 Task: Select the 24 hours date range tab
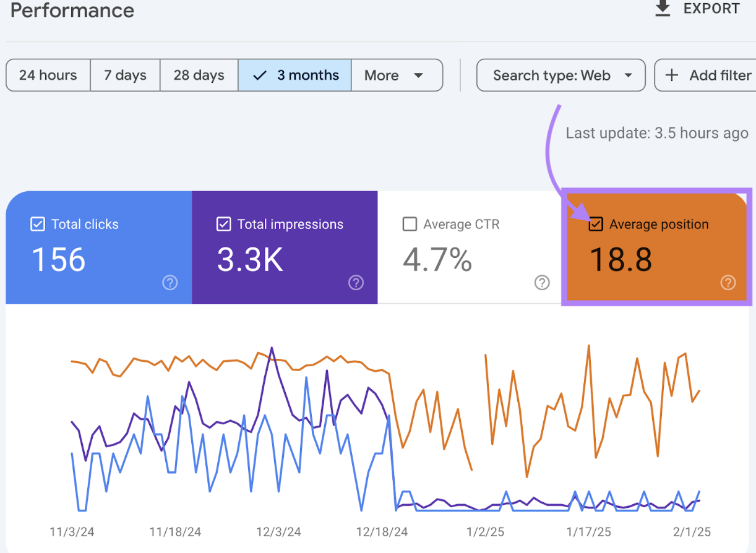(48, 75)
